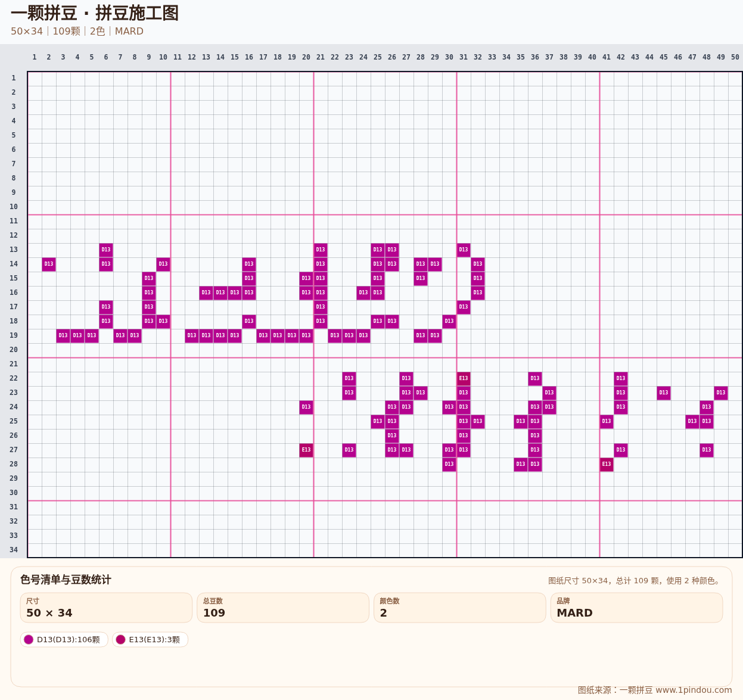Click column header number 50
743x700 pixels.
pos(735,57)
